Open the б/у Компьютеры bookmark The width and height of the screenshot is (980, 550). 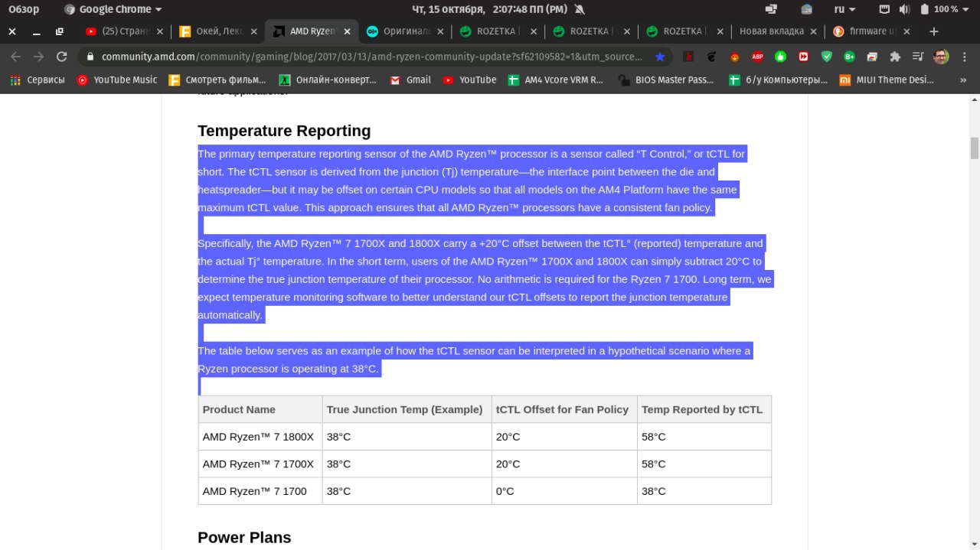pos(778,80)
